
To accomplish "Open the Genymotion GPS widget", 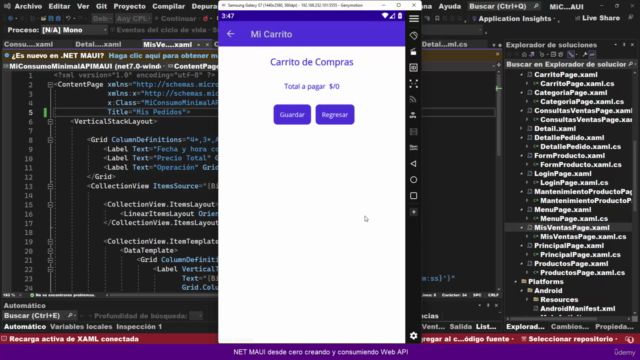I will (413, 116).
